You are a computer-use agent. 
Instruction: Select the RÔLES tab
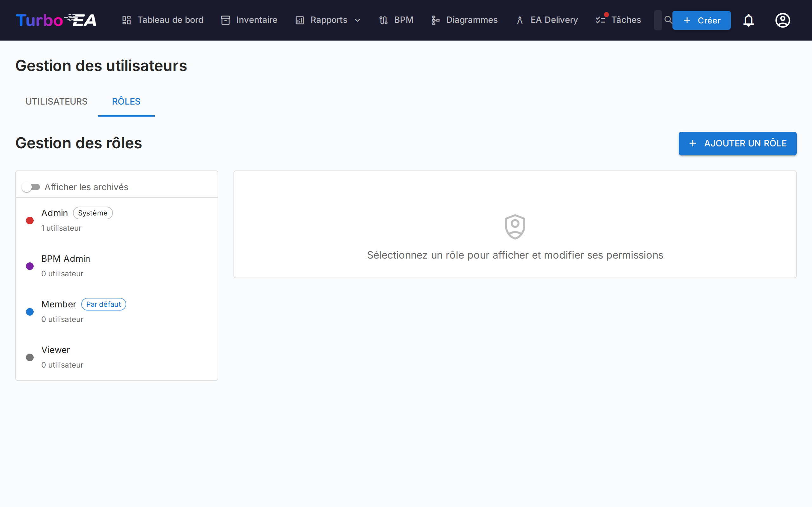pyautogui.click(x=126, y=101)
